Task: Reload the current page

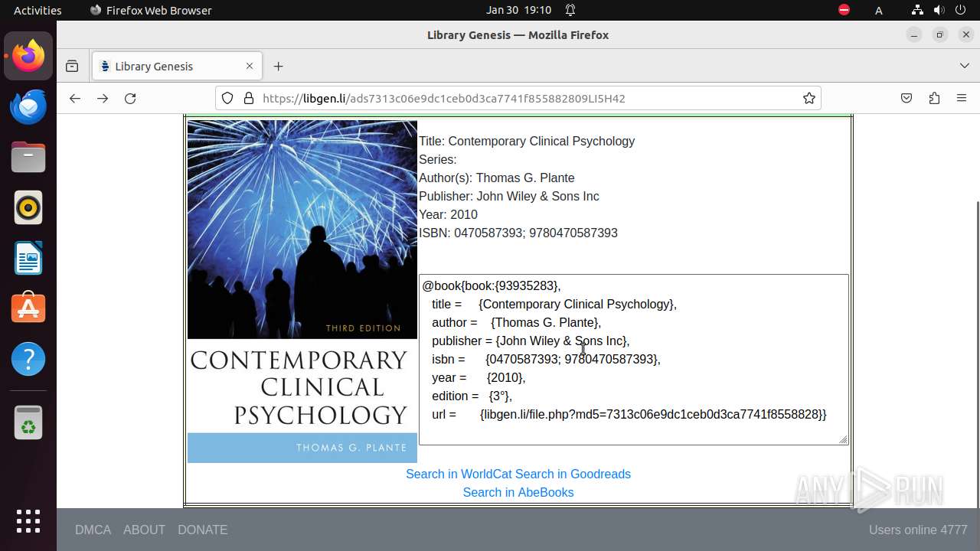Action: pos(130,98)
